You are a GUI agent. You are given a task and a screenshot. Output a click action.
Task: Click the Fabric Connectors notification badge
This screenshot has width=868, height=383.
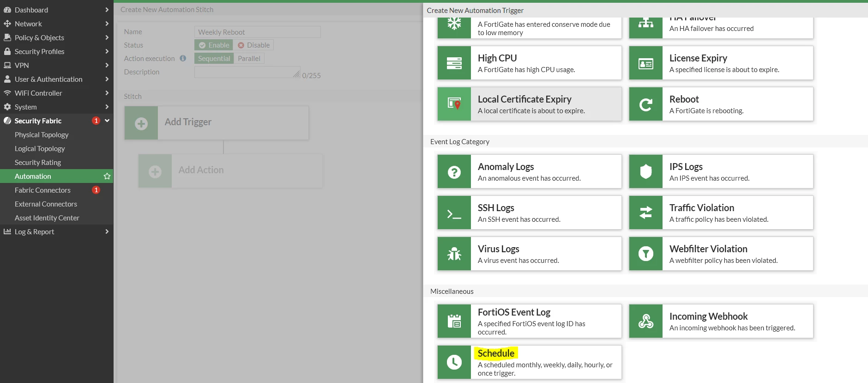pos(96,190)
